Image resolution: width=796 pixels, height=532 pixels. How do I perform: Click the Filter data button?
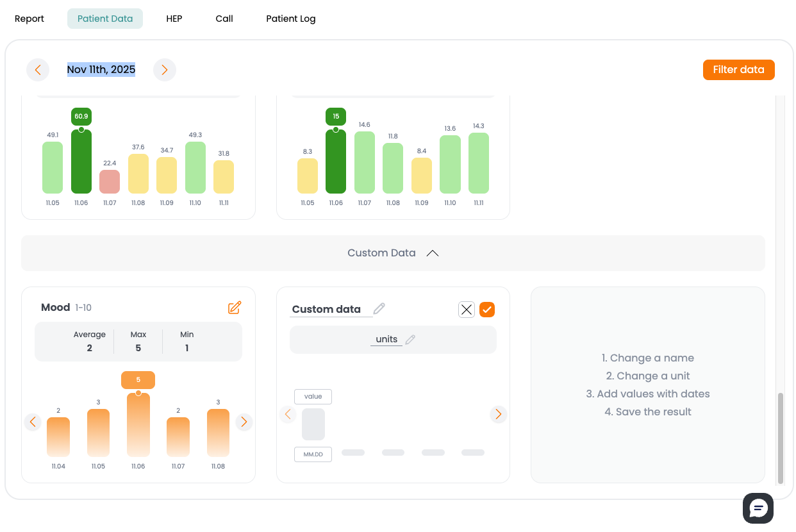(x=738, y=69)
